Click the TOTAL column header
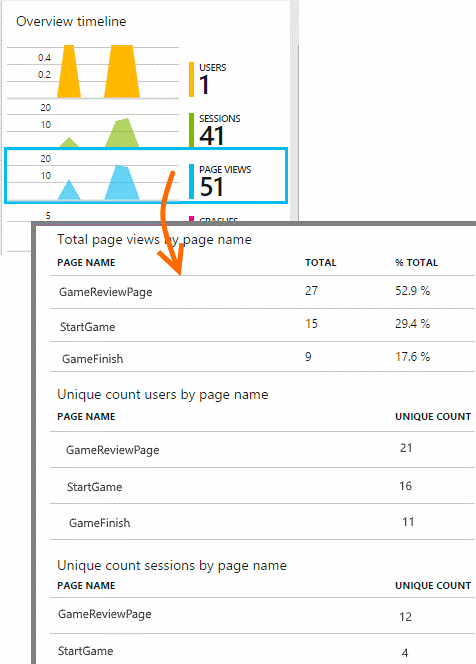This screenshot has height=664, width=476. (321, 263)
